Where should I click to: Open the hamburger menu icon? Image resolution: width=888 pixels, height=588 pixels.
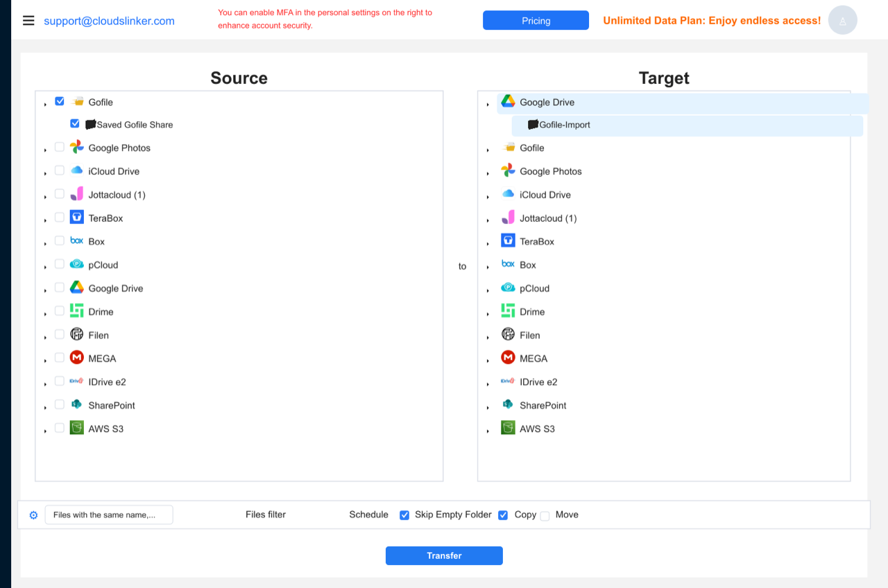(28, 21)
